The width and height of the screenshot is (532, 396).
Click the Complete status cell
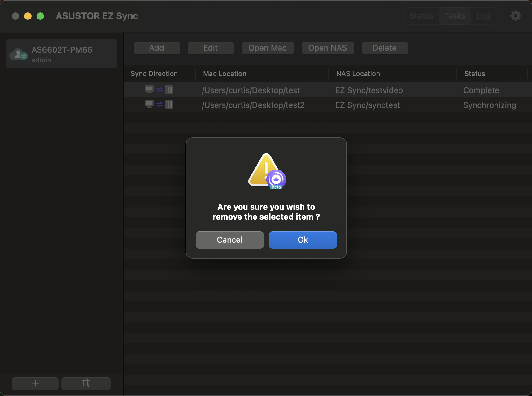tap(481, 90)
